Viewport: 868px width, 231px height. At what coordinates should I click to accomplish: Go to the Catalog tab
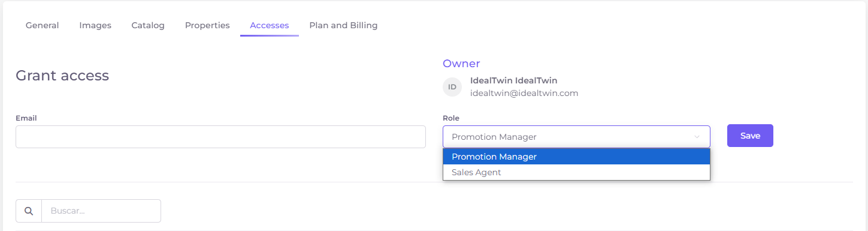click(148, 25)
